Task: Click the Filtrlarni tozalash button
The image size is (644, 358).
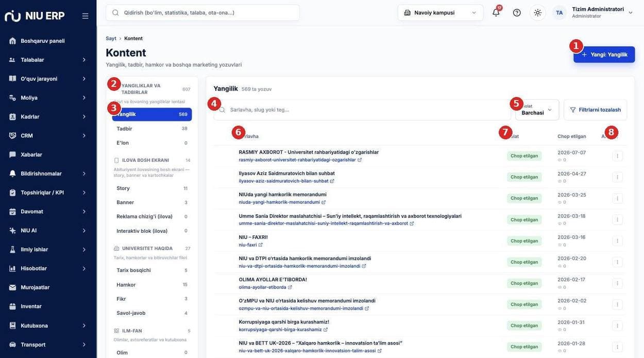Action: 596,110
